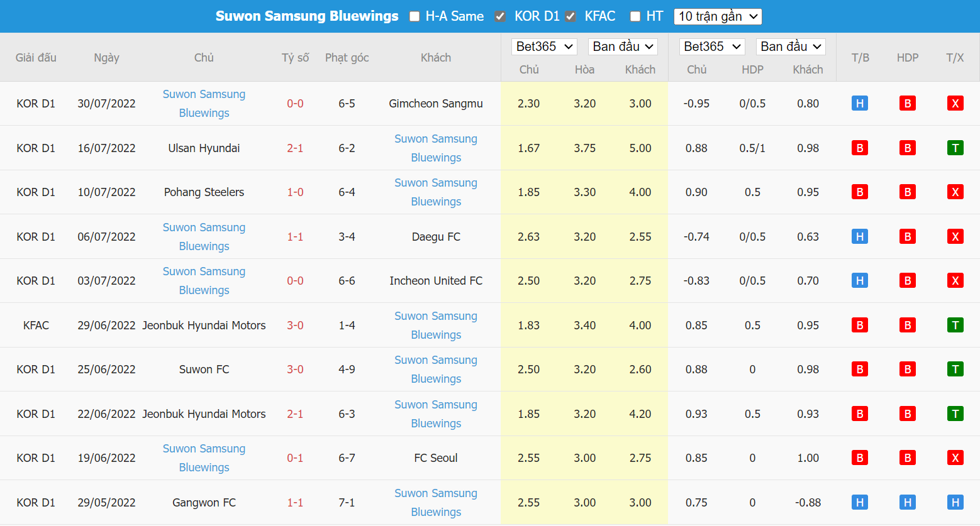Click T/B B badge for 22/06/2022 row

(860, 414)
